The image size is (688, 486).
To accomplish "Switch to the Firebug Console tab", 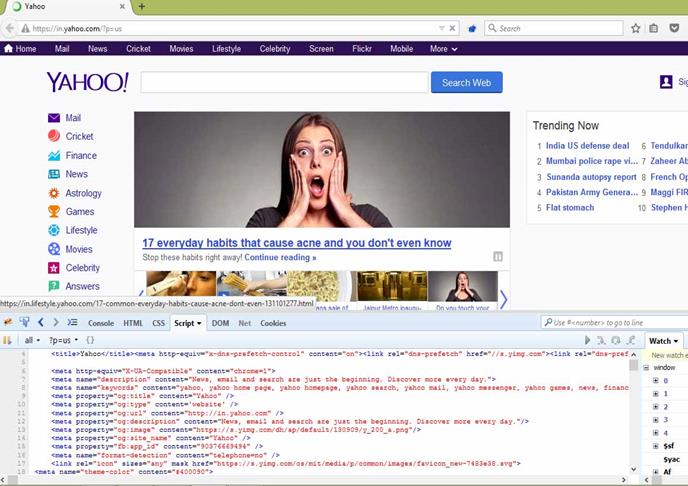I will [x=101, y=323].
